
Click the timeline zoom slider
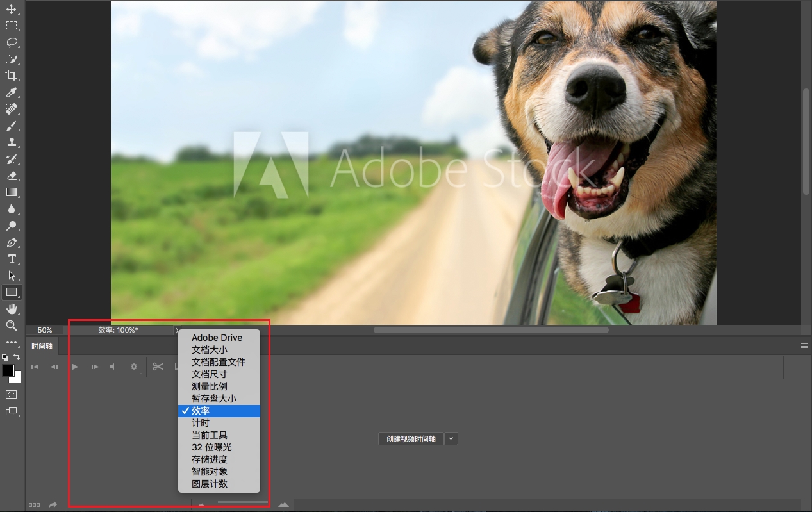tap(242, 502)
